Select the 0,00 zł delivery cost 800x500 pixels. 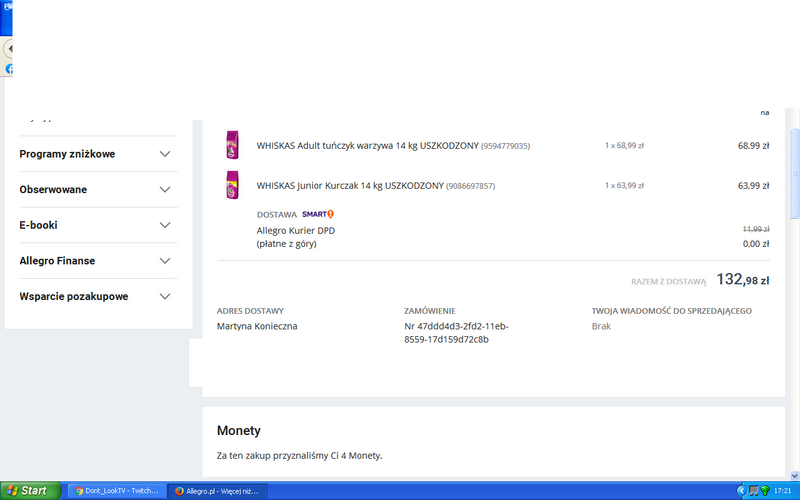click(x=756, y=244)
